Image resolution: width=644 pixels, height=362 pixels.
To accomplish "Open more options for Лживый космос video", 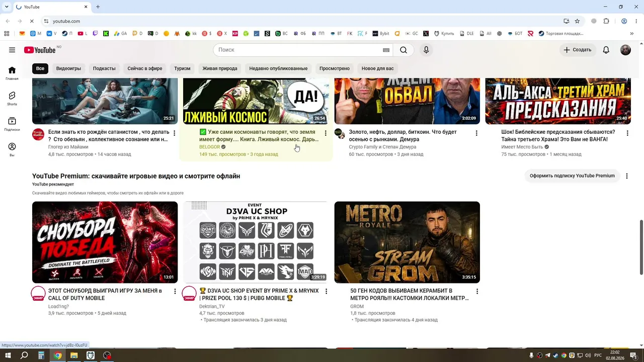I will tap(326, 133).
